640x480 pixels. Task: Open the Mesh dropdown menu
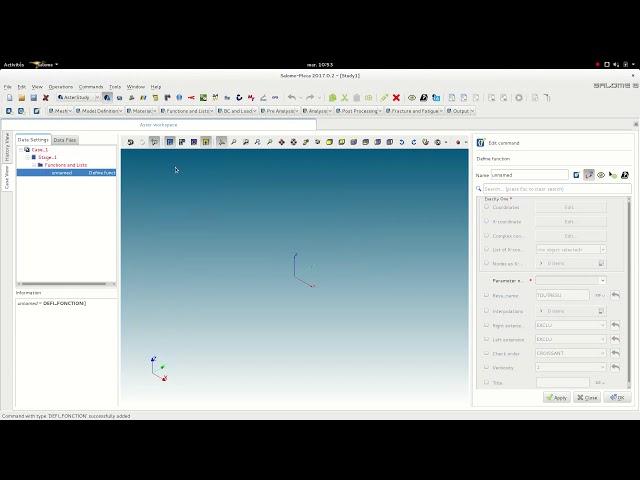pyautogui.click(x=60, y=111)
